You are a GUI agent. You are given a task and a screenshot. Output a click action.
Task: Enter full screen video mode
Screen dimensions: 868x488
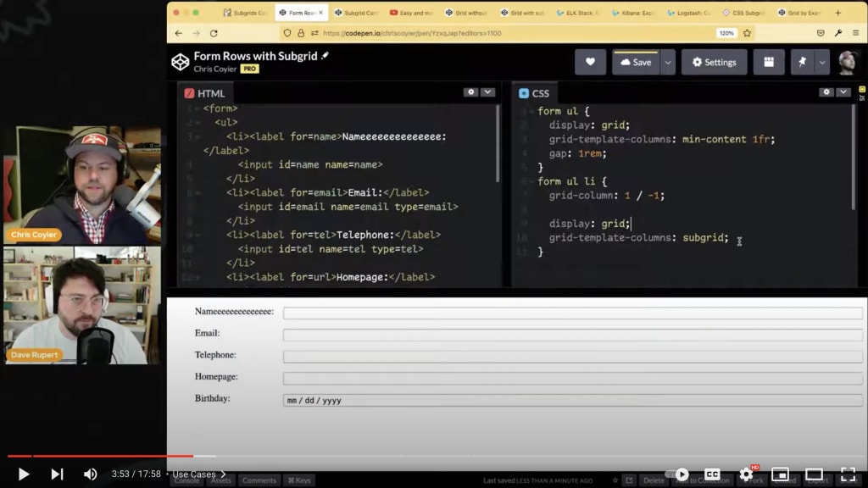click(848, 474)
